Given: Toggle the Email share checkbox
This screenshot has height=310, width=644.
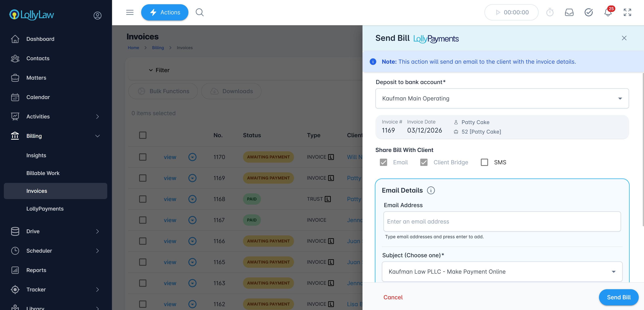Looking at the screenshot, I should tap(383, 162).
